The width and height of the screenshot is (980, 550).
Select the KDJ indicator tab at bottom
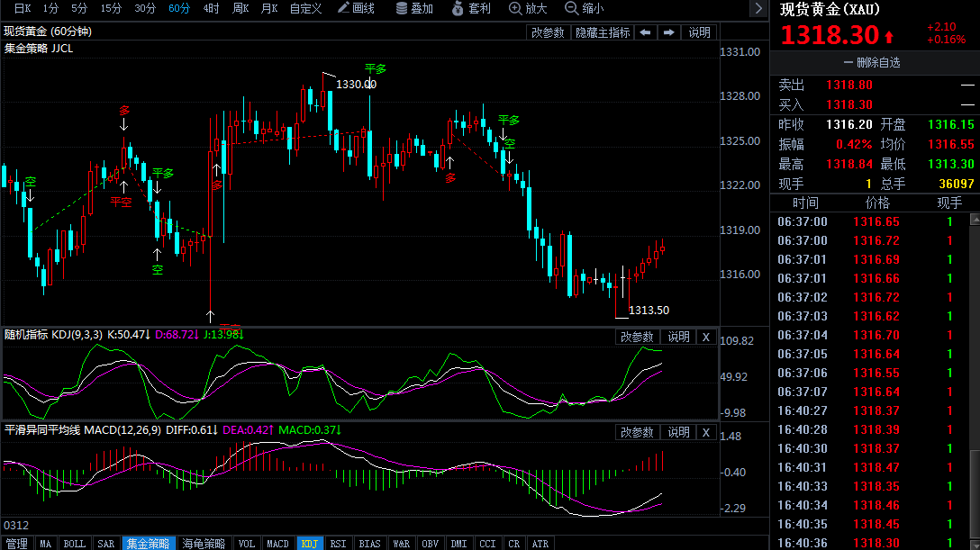pos(310,544)
